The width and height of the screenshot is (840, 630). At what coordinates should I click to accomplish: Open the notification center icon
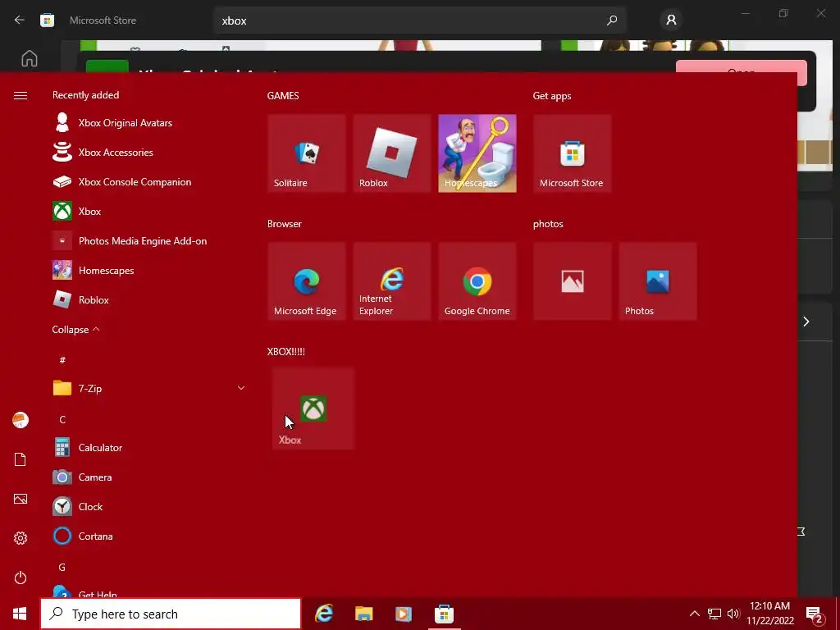click(x=815, y=614)
